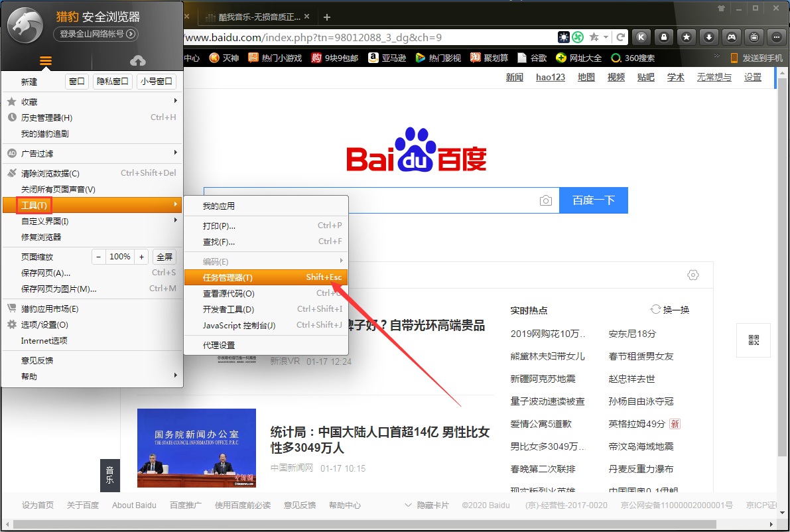790x532 pixels.
Task: Click the QR code icon on the right edge
Action: [753, 340]
